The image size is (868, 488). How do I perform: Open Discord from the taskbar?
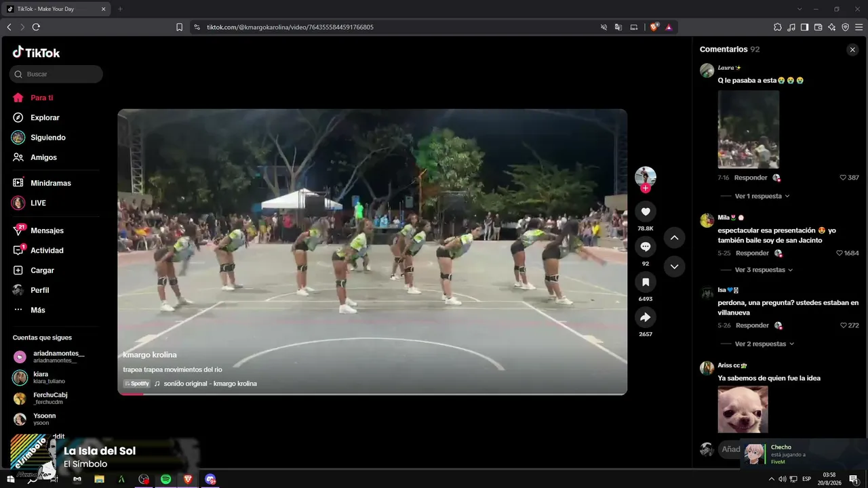pyautogui.click(x=210, y=479)
